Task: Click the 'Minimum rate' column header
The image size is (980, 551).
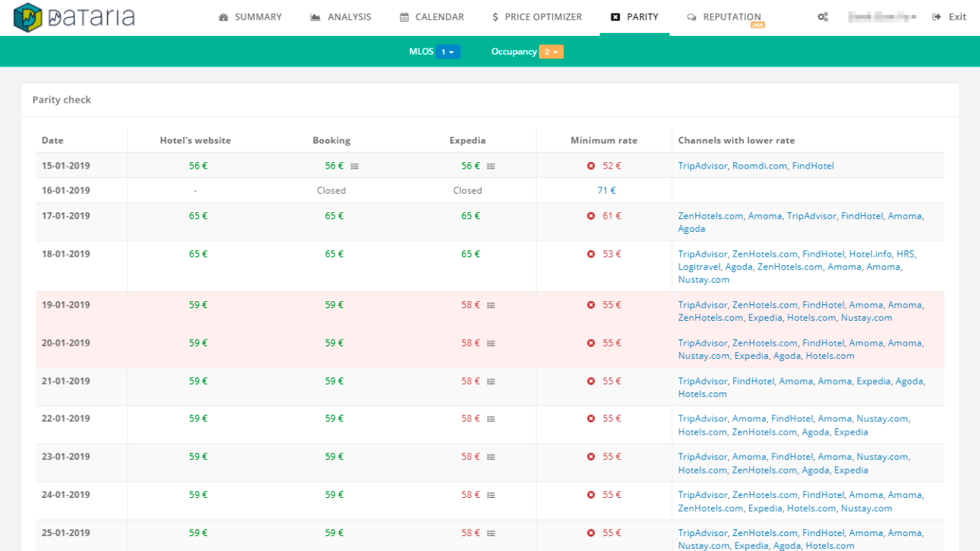Action: (604, 141)
